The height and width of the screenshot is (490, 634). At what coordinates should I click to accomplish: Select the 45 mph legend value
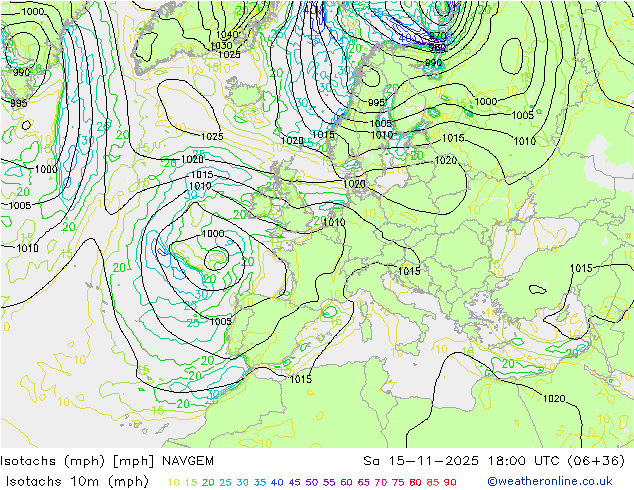point(294,482)
